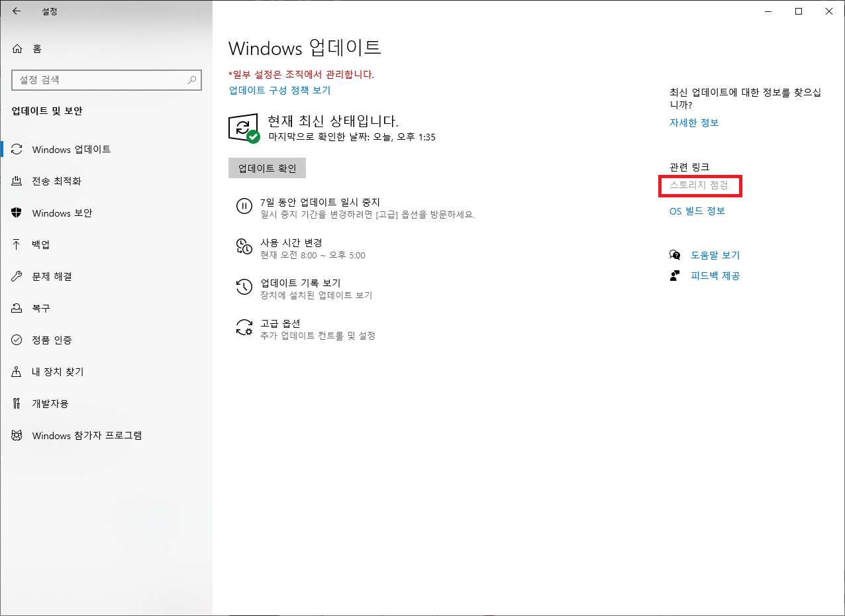Screen dimensions: 845x616
Task: Click the 피드백 제공 person icon
Action: click(675, 276)
